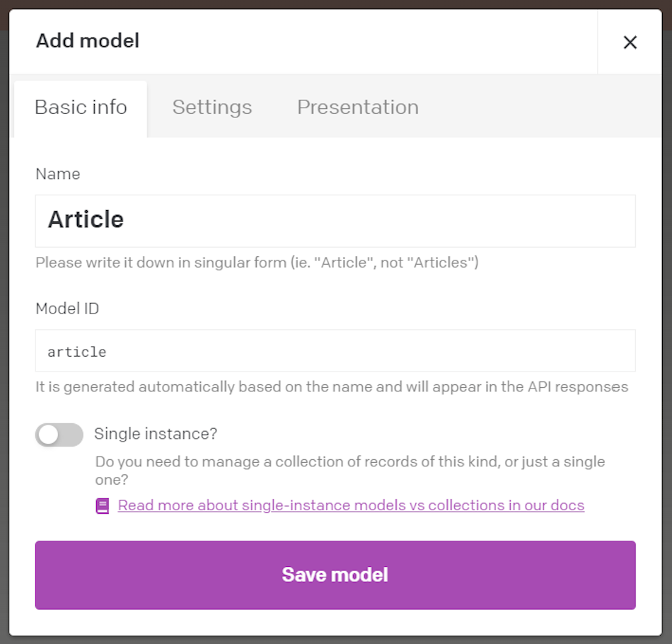The height and width of the screenshot is (644, 672).
Task: Go to the Presentation tab
Action: pyautogui.click(x=357, y=108)
